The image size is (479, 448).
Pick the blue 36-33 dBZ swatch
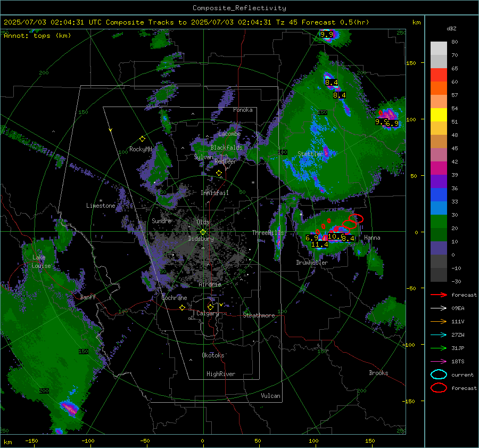click(439, 195)
